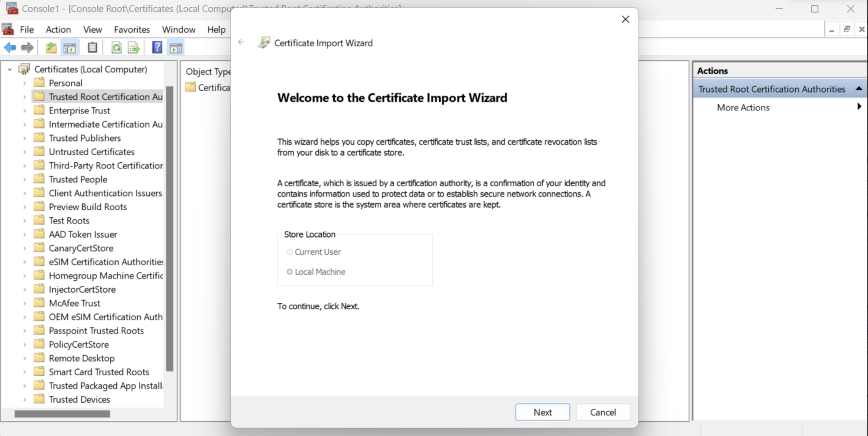Open the Action menu
This screenshot has width=868, height=436.
pos(58,30)
